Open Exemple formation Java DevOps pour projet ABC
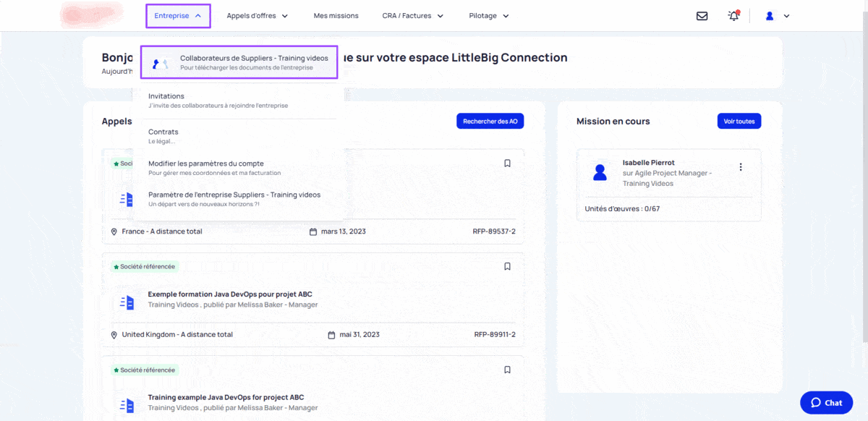Viewport: 868px width, 421px height. (x=230, y=294)
